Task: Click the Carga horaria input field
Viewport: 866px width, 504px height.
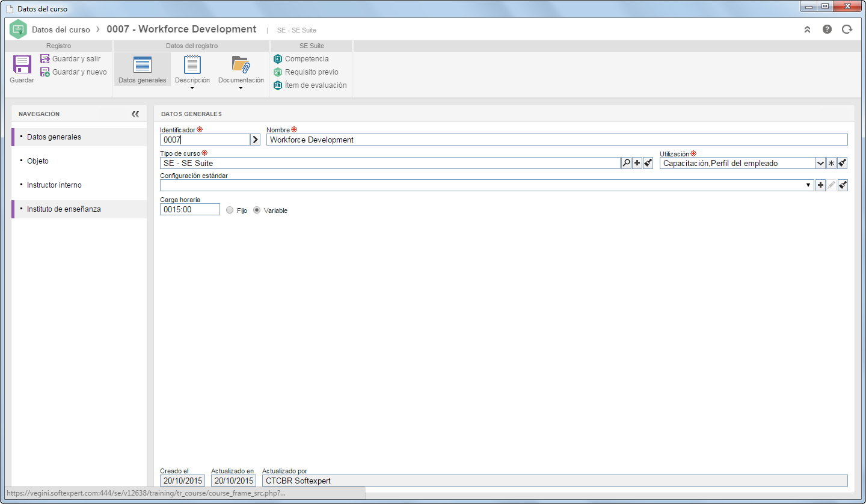Action: click(x=190, y=209)
